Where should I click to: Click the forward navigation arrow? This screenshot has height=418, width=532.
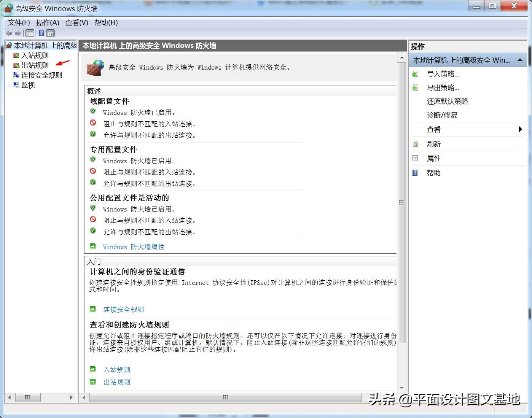pos(18,33)
